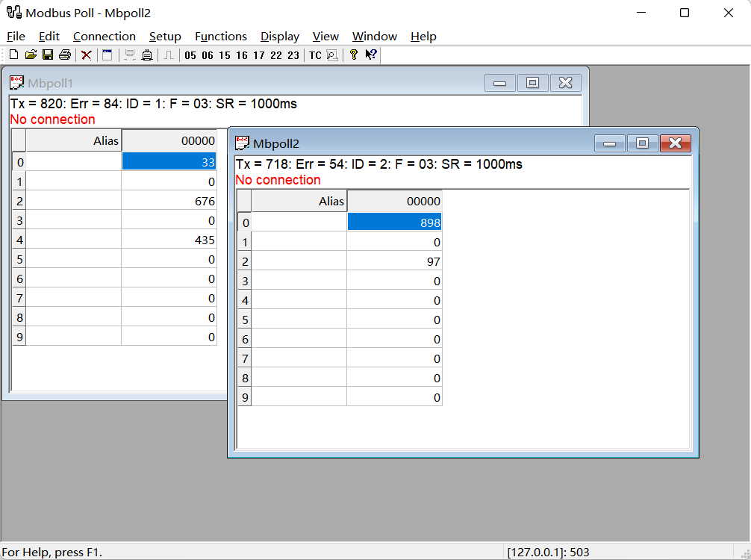
Task: Select value 898 cell in Mbpoll2
Action: click(x=394, y=223)
